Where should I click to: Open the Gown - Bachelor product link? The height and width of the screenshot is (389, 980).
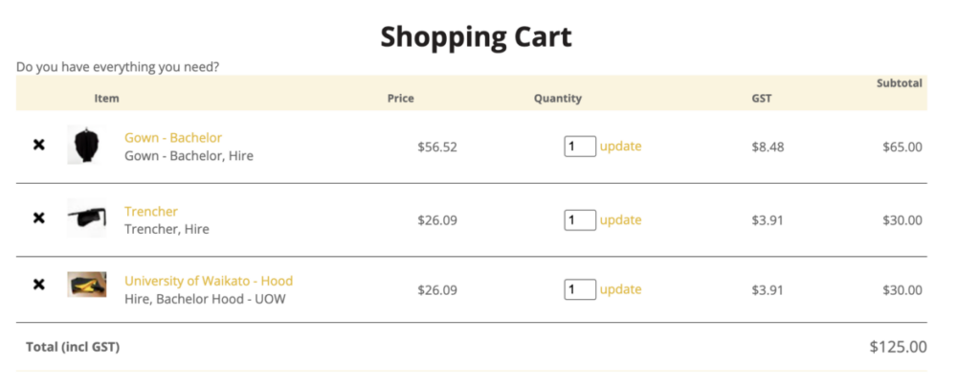click(173, 138)
